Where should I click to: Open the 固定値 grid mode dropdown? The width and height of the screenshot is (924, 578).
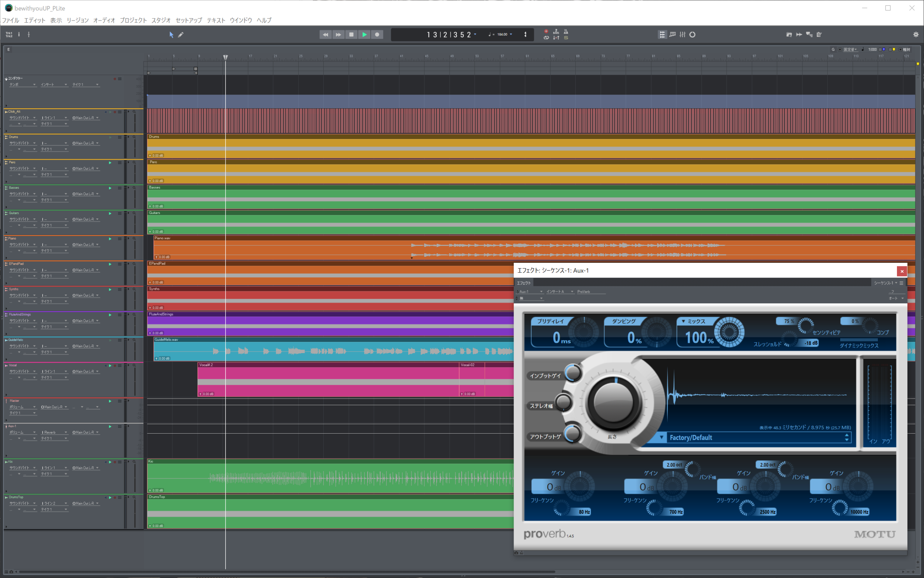tap(850, 50)
